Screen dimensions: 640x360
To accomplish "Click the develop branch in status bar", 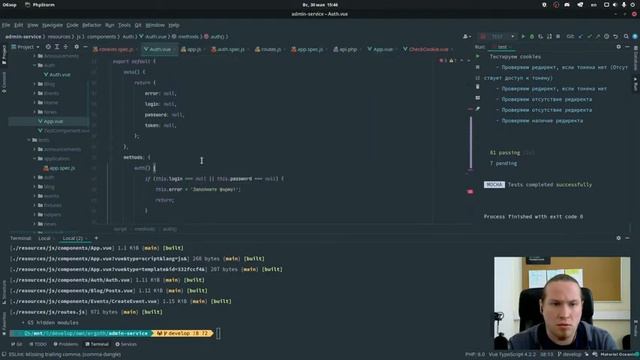I will tap(569, 354).
